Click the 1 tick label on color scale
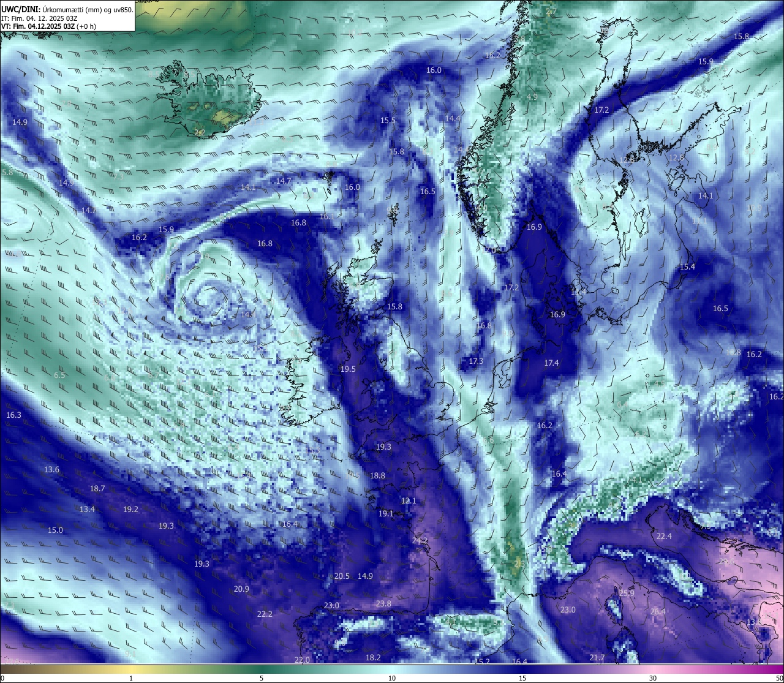This screenshot has height=683, width=784. click(131, 678)
